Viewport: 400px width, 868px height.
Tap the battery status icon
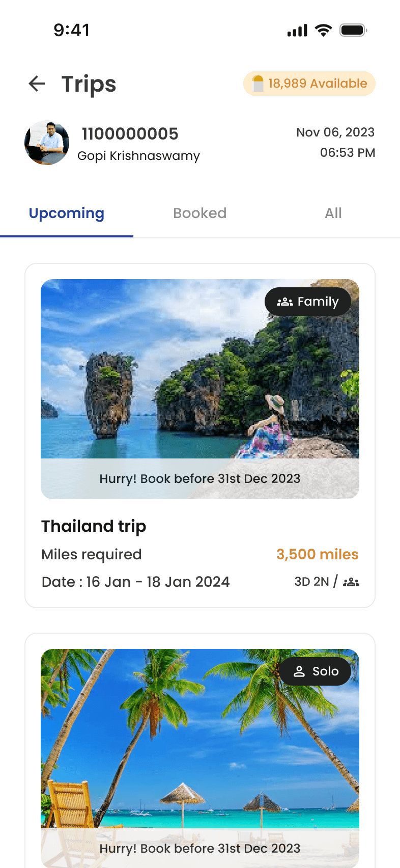354,30
